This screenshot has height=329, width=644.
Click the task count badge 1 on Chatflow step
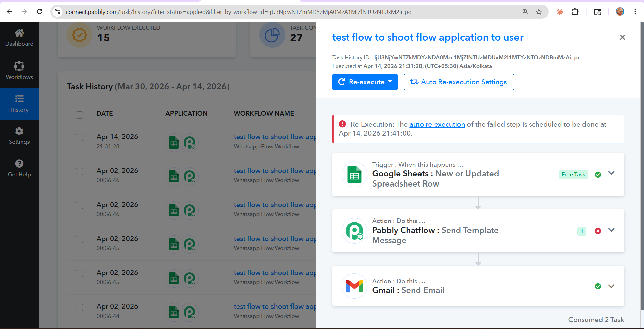582,231
